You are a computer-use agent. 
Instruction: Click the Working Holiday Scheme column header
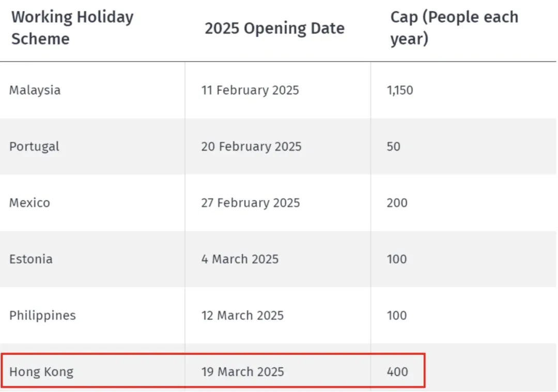(72, 28)
